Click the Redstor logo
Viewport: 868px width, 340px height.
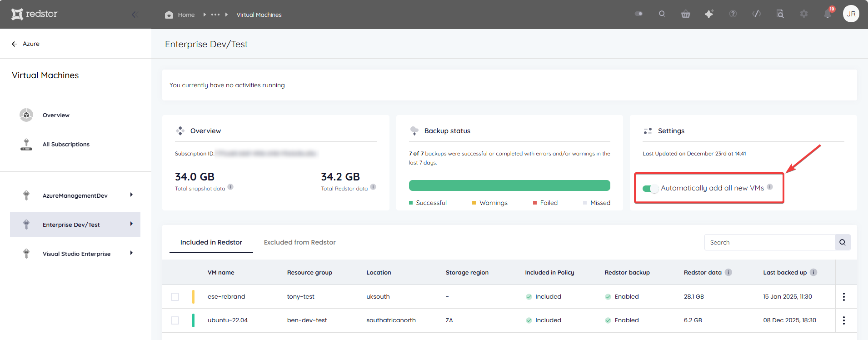[35, 14]
